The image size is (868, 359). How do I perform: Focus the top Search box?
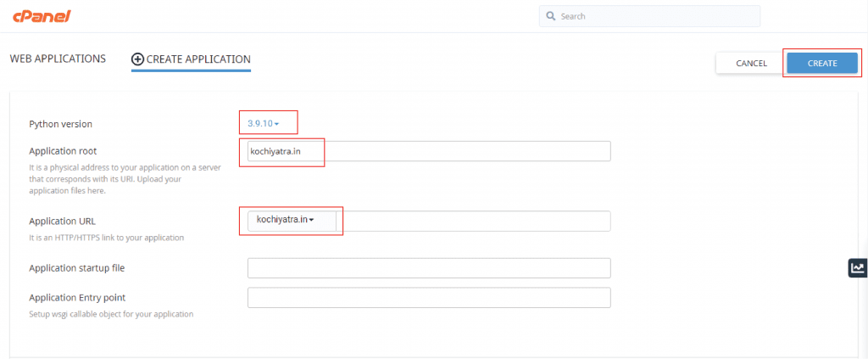click(653, 16)
